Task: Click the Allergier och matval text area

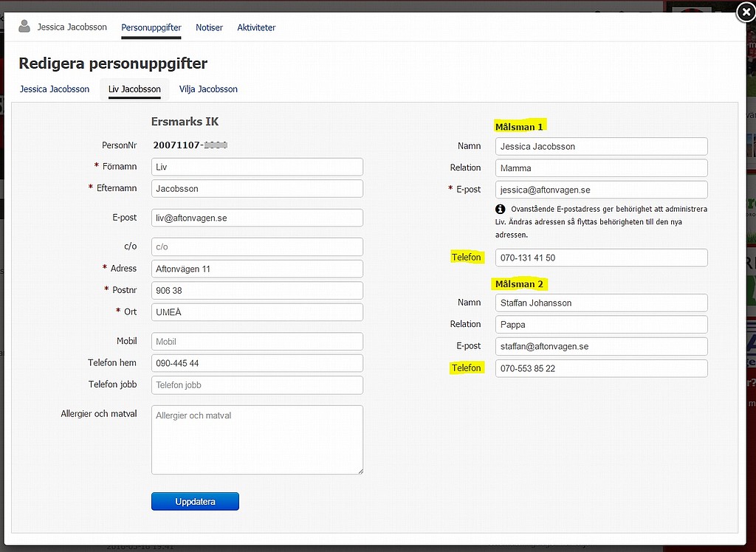Action: point(257,439)
